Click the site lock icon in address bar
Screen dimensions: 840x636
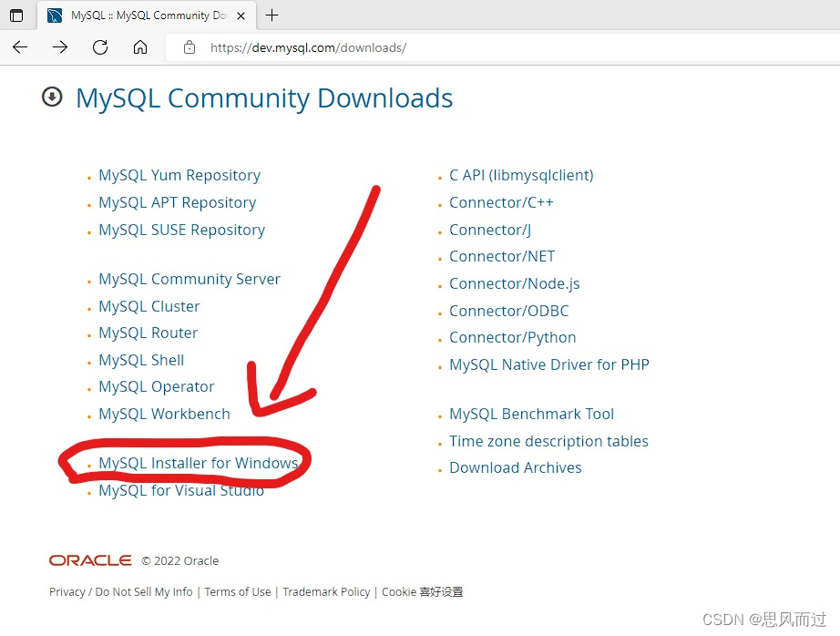[x=190, y=47]
